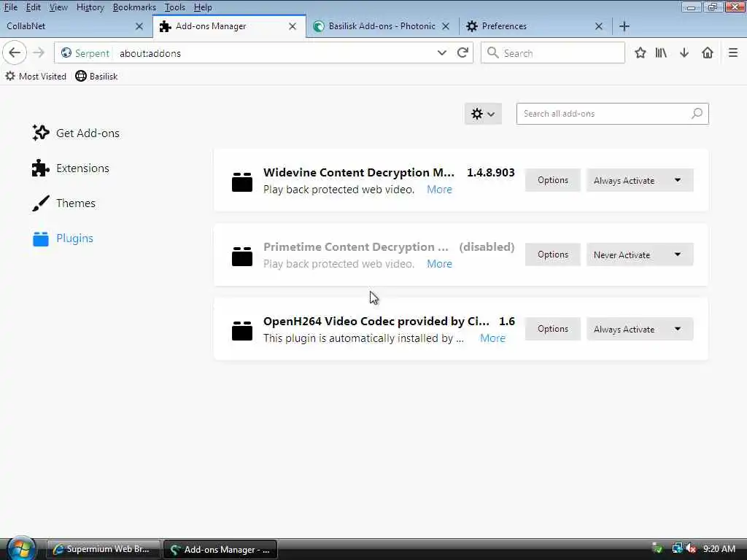This screenshot has width=747, height=560.
Task: Click the Widevine Content Decryption title
Action: [x=359, y=172]
